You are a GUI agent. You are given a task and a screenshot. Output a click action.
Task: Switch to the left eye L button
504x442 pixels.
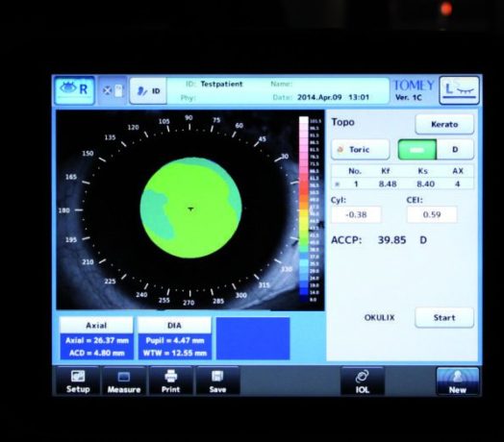460,90
